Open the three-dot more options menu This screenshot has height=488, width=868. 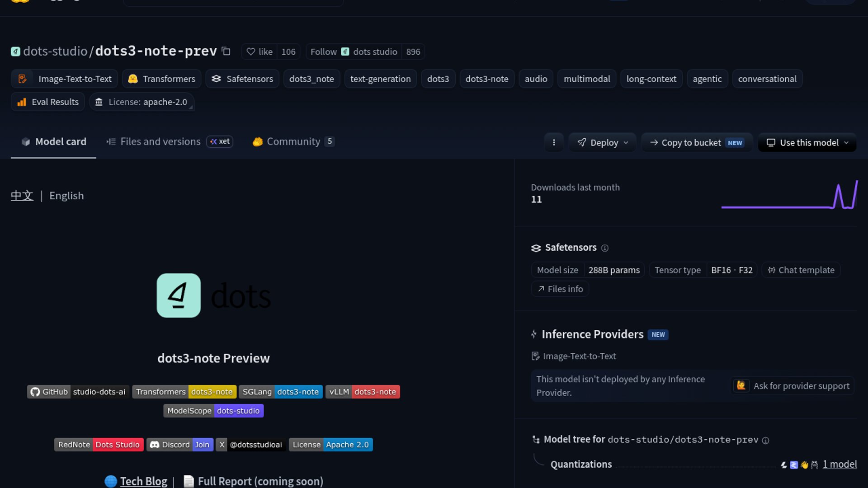(x=554, y=143)
